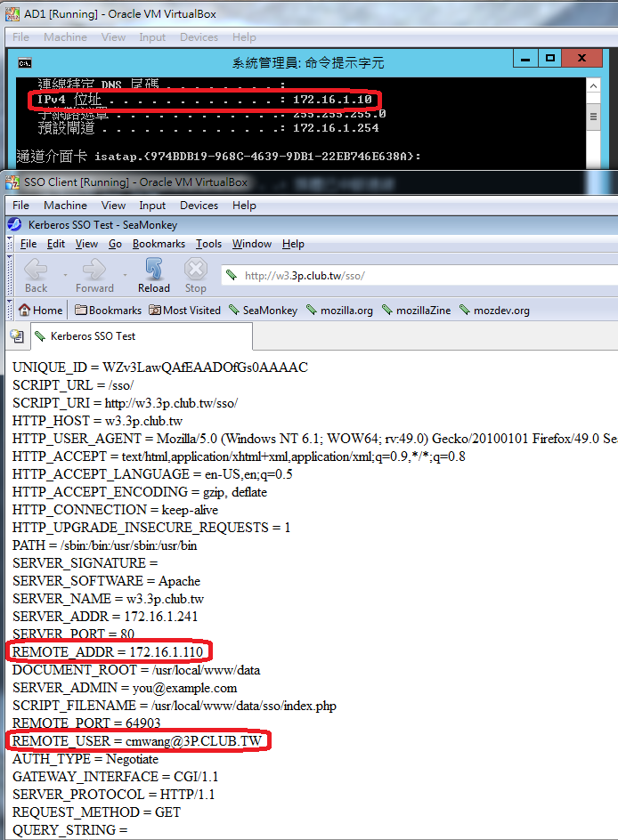Click the UNIQUE_ID value line
The height and width of the screenshot is (840, 618).
coord(160,367)
